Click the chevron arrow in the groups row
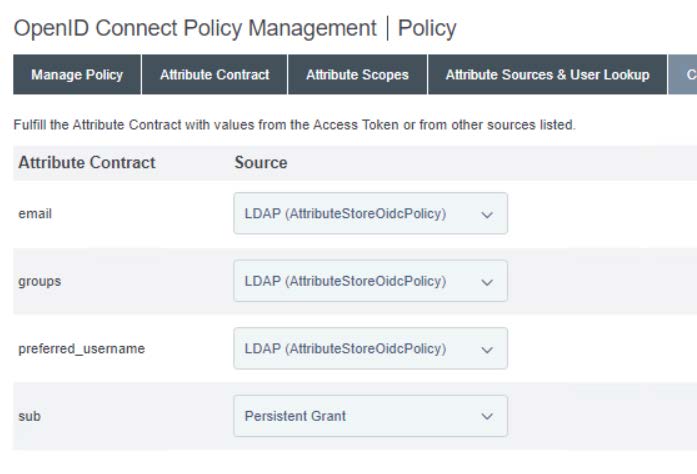The image size is (697, 474). click(x=487, y=283)
